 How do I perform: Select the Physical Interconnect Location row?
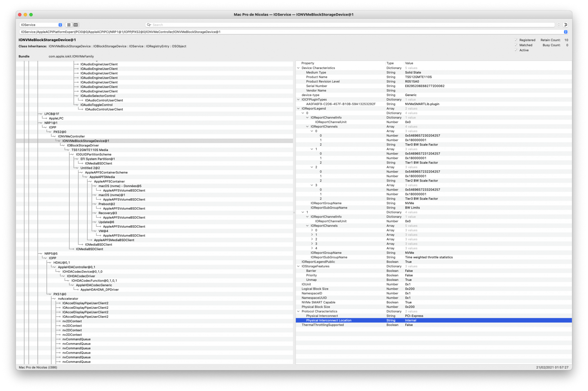coord(434,320)
